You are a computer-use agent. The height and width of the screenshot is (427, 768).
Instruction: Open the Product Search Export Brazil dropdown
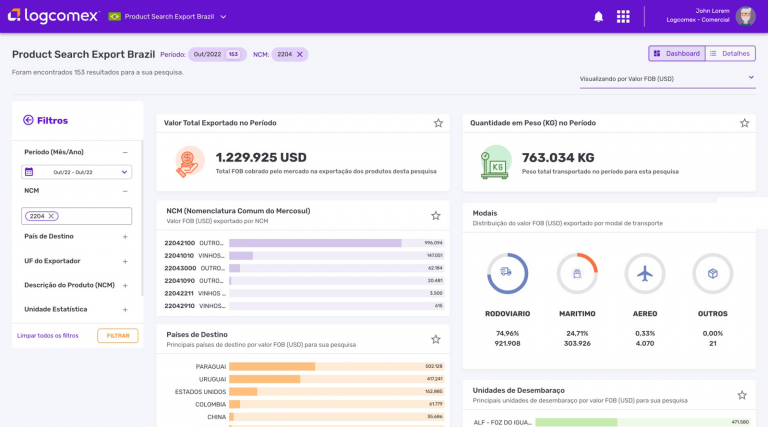point(223,17)
